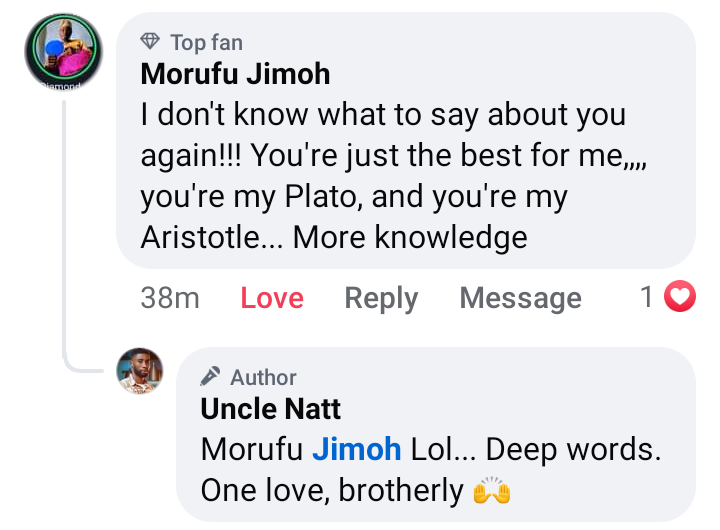Open the Morufu Jimoh commenter name link
The image size is (720, 530).
[235, 74]
